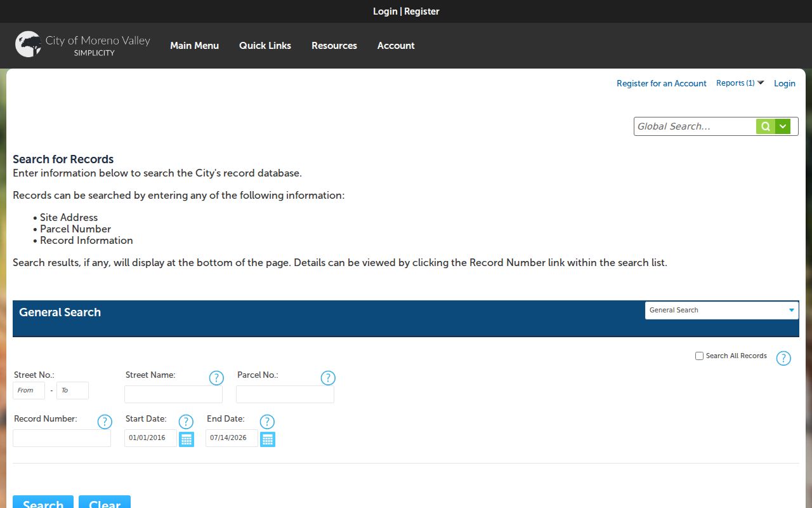Click the Record Information bullet text
This screenshot has height=508, width=812.
pyautogui.click(x=86, y=241)
